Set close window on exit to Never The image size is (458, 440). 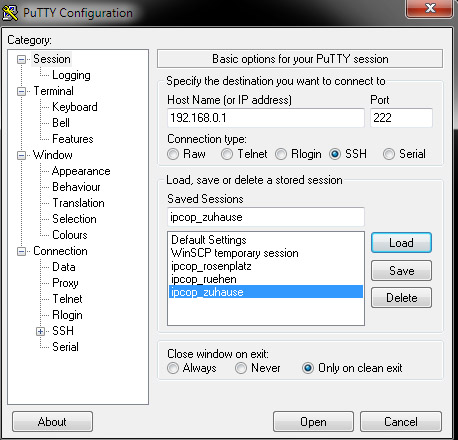click(241, 368)
